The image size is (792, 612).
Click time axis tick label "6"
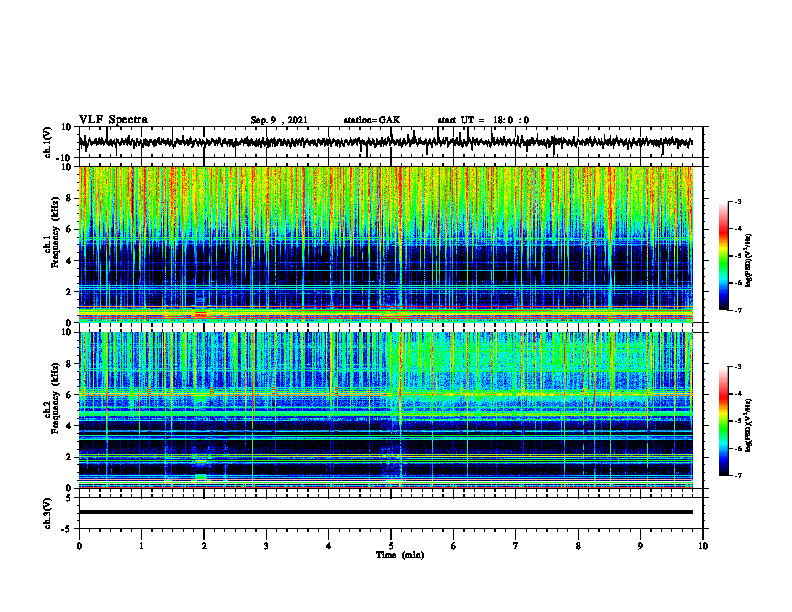454,546
